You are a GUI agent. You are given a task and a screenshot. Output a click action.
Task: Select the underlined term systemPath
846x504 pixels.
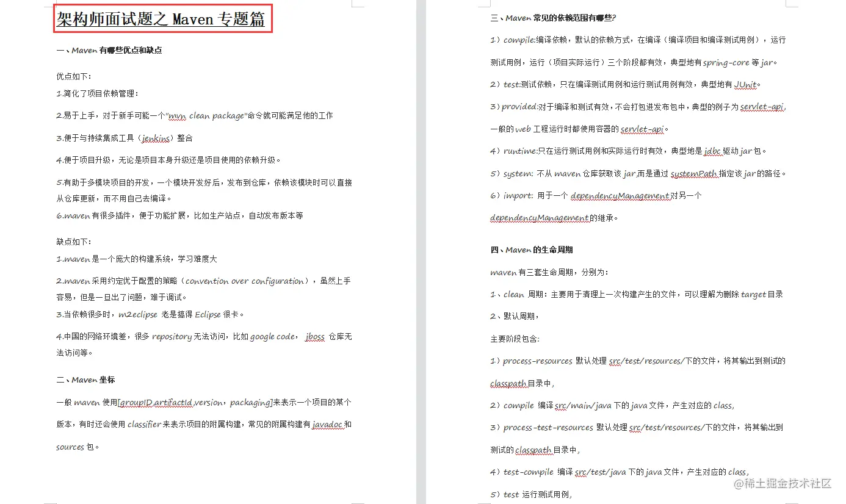695,173
